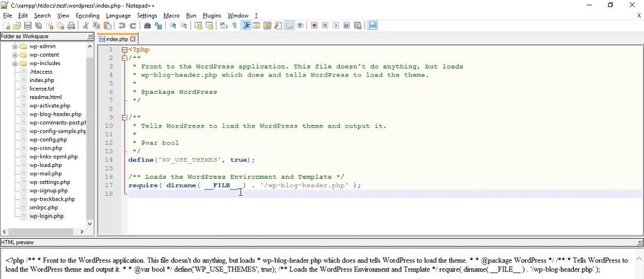Click the Zoom In magnifier icon
This screenshot has width=644, height=279.
(x=173, y=26)
